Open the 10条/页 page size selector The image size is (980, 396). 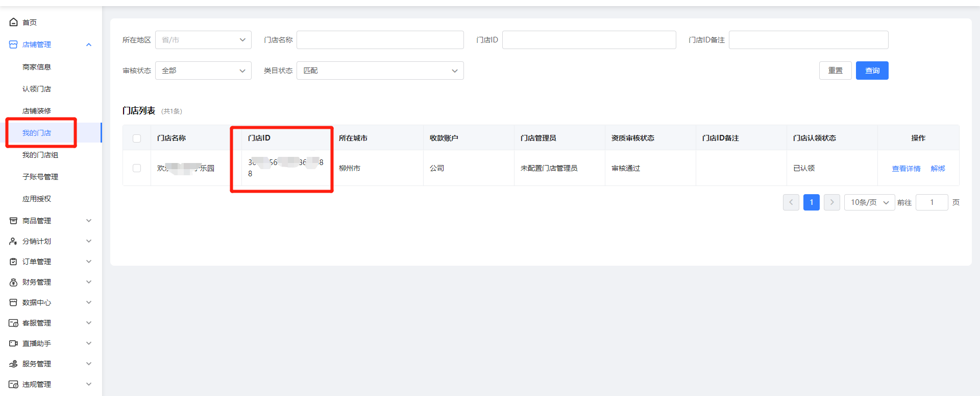(x=869, y=202)
